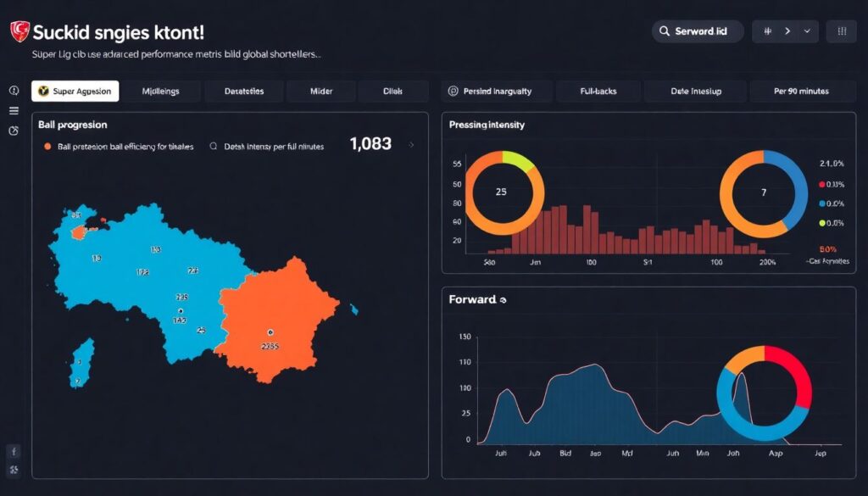Click the Persind Inargualty circle icon

coord(453,91)
